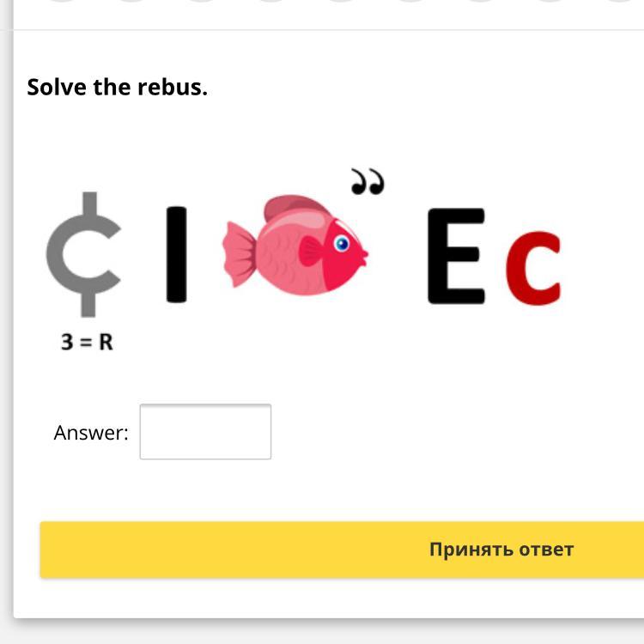Click the fish's tail fin

(x=240, y=253)
